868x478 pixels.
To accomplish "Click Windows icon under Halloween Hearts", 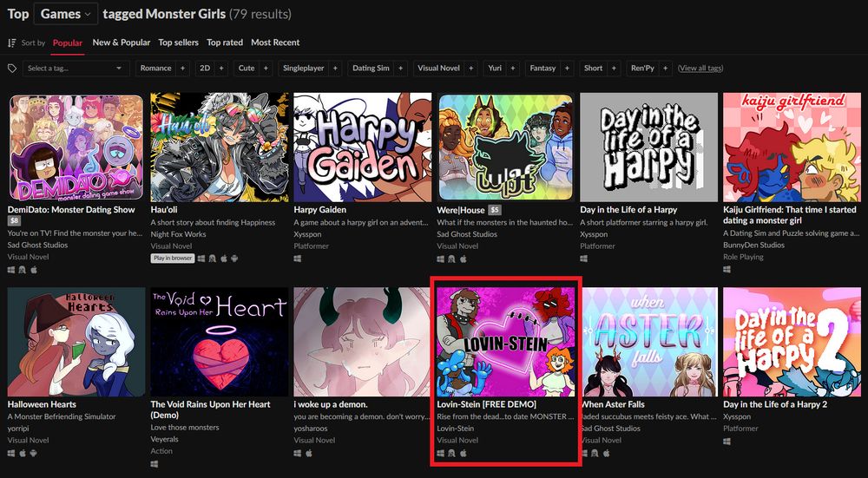I will [x=11, y=453].
